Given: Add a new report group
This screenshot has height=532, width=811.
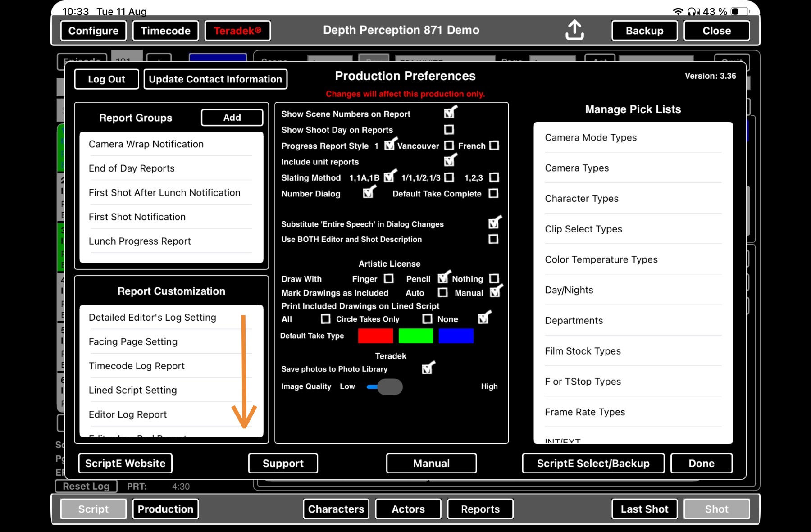Looking at the screenshot, I should point(232,118).
